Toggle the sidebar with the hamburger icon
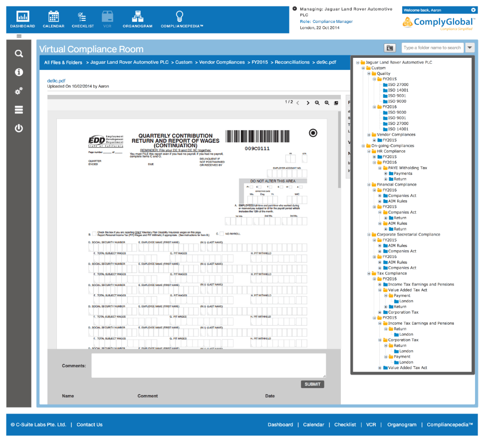479x448 pixels. pyautogui.click(x=19, y=36)
